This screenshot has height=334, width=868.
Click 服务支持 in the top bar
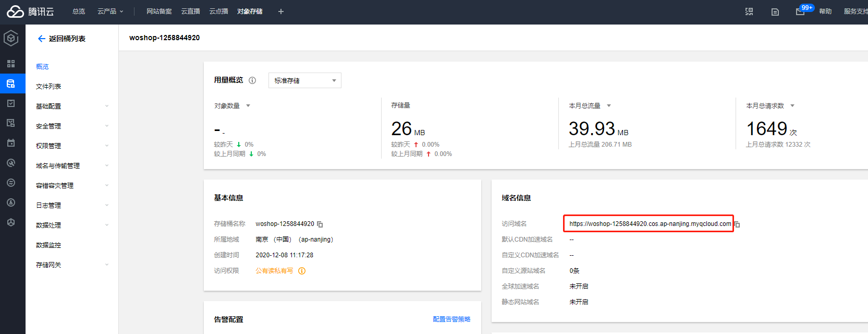click(x=855, y=11)
